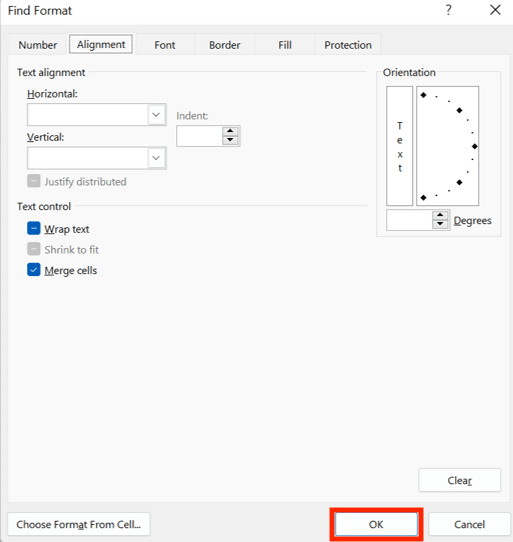Click the Degrees value field
This screenshot has width=513, height=542.
[409, 220]
